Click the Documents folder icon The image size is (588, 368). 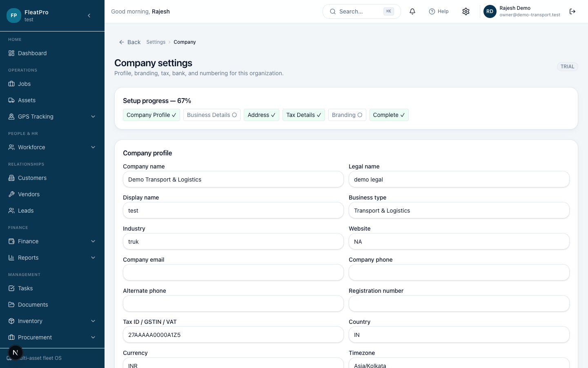coord(11,305)
